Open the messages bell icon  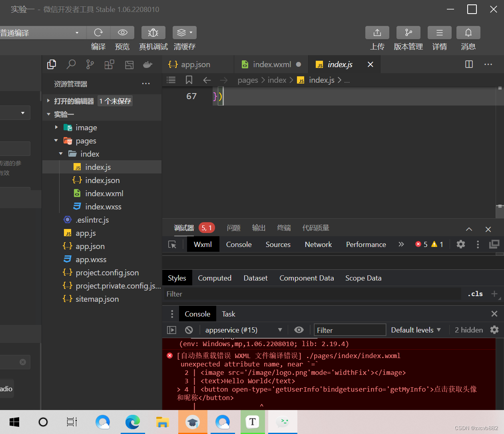point(468,32)
